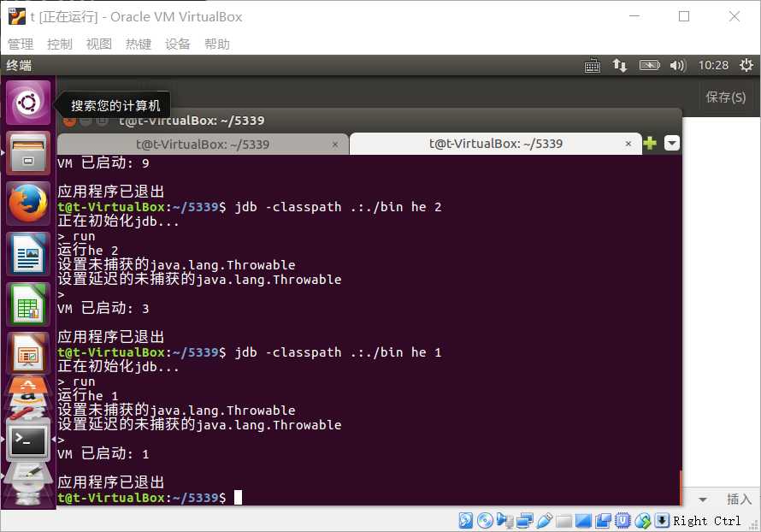
Task: Open LibreOffice Writer from launcher
Action: pos(28,254)
